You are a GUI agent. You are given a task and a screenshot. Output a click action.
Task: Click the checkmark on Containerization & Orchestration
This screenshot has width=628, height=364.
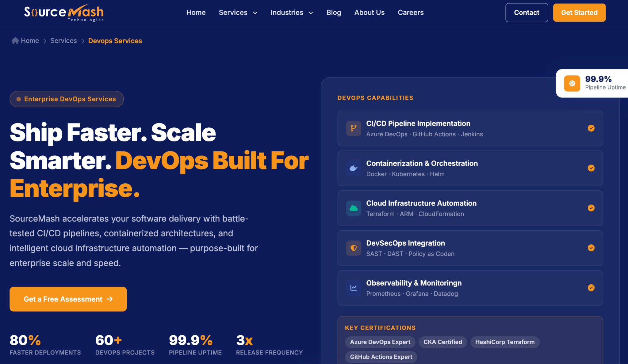[591, 168]
